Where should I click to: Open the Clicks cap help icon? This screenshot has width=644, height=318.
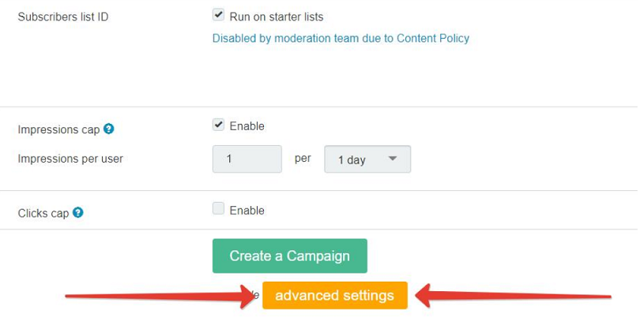[78, 212]
